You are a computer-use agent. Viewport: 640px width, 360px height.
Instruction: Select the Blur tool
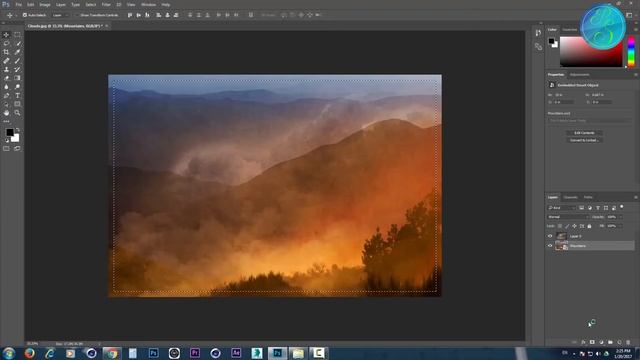pyautogui.click(x=6, y=87)
